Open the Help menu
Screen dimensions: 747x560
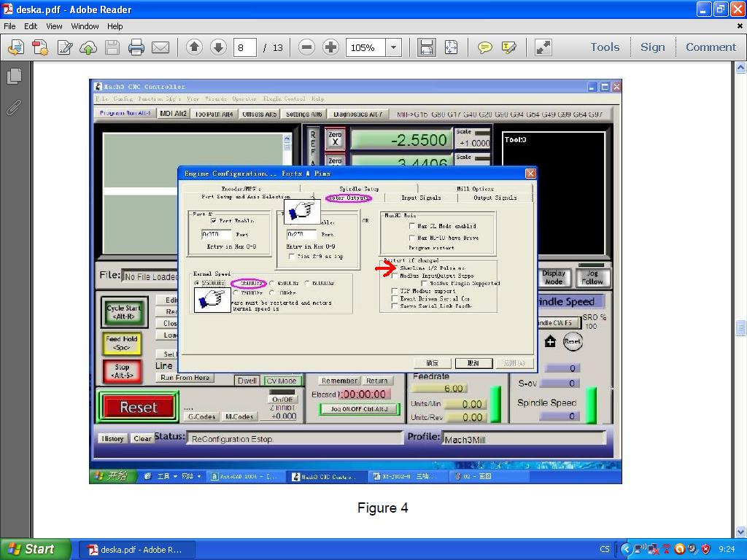click(x=115, y=26)
